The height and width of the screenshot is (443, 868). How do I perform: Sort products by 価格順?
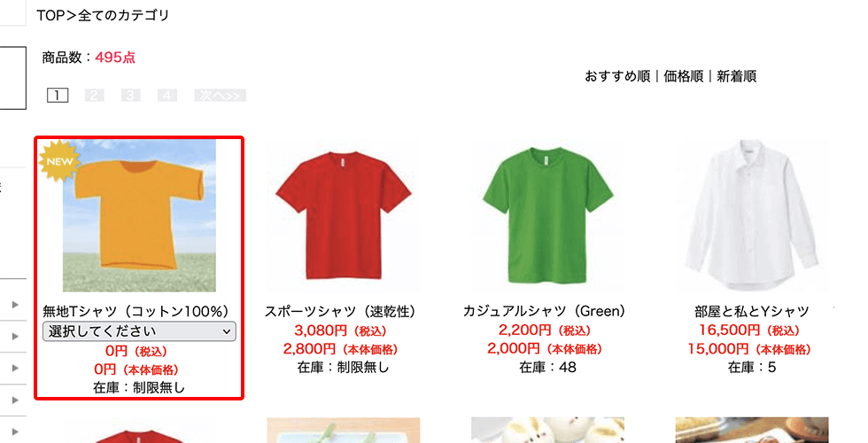point(683,76)
